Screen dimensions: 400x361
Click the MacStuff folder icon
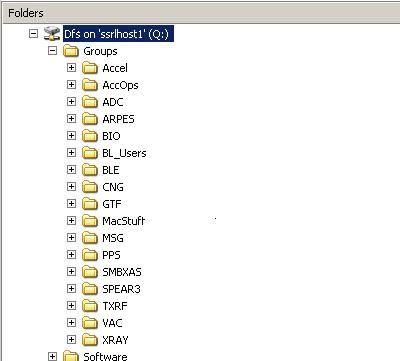[90, 221]
